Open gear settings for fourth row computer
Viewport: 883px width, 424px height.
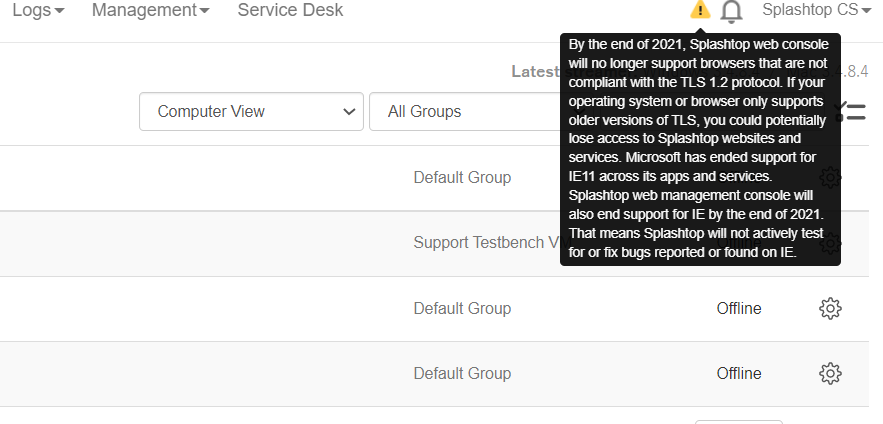click(829, 373)
